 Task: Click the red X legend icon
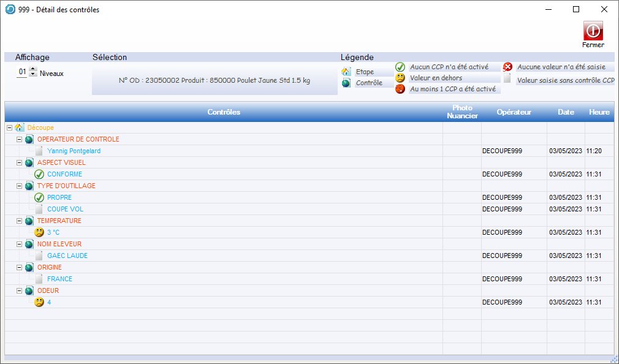(507, 67)
